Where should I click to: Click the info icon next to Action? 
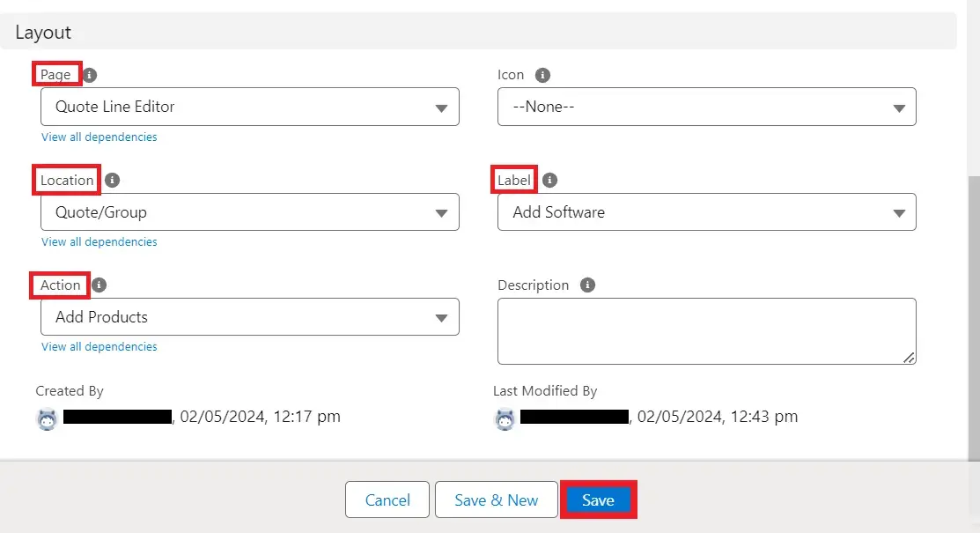pos(99,285)
